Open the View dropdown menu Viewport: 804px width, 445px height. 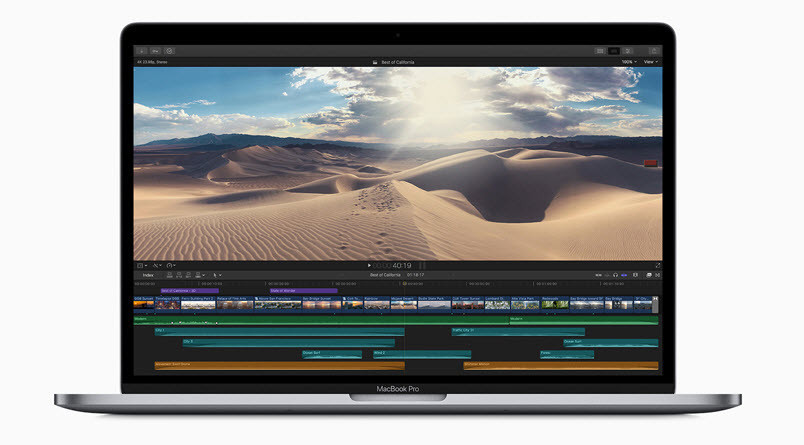[x=651, y=62]
